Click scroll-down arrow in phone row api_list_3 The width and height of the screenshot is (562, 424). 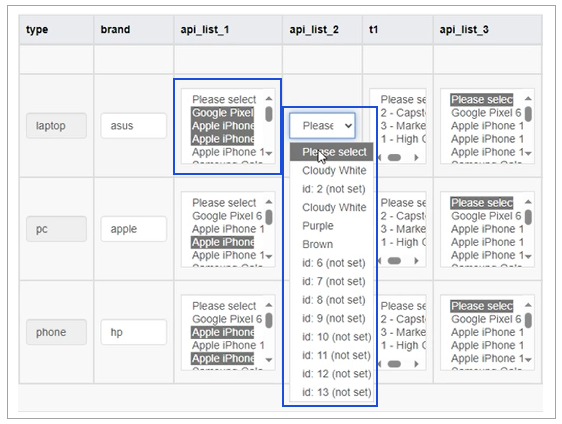click(528, 359)
